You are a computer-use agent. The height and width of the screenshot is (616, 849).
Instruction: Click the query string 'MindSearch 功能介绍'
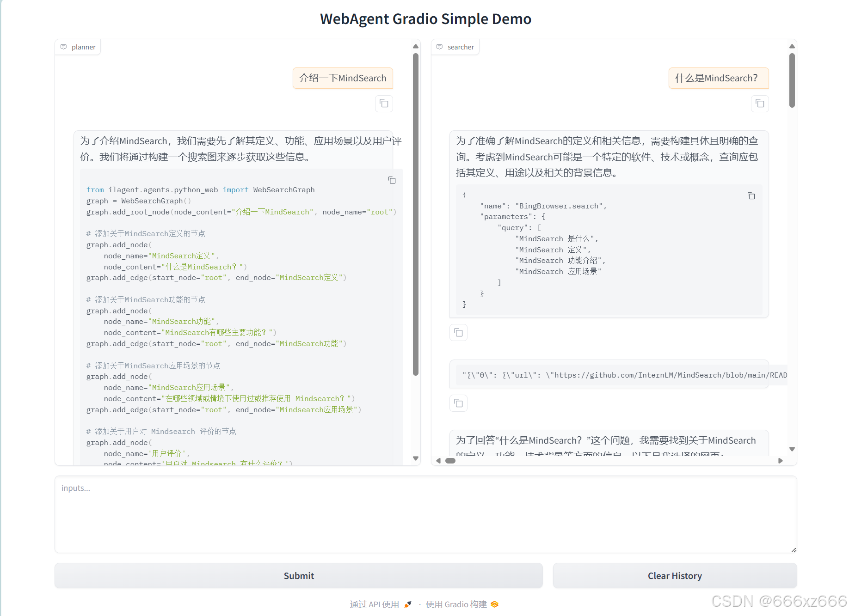point(560,261)
